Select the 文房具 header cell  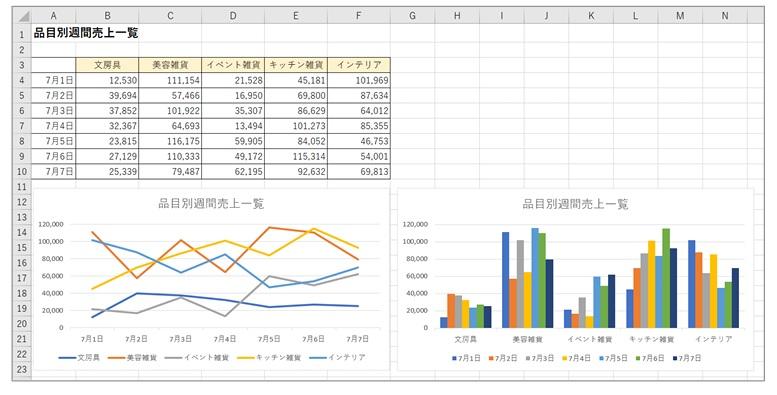[108, 65]
